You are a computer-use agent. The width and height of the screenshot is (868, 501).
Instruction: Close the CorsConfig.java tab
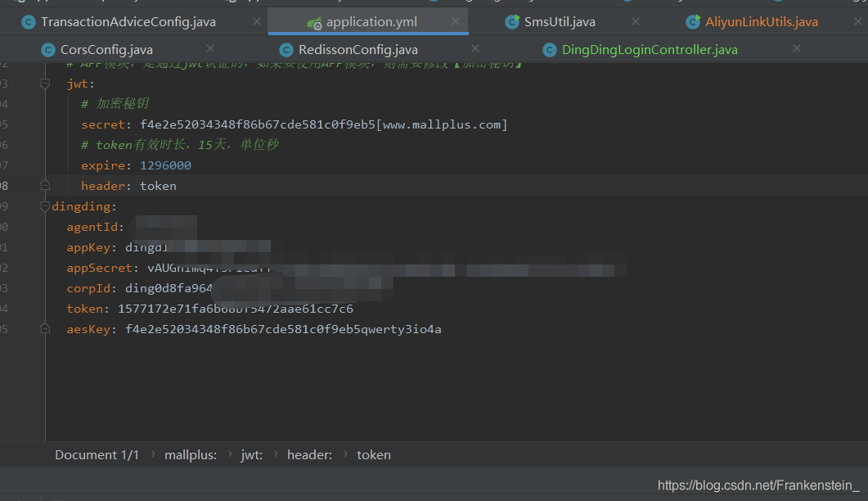tap(210, 50)
